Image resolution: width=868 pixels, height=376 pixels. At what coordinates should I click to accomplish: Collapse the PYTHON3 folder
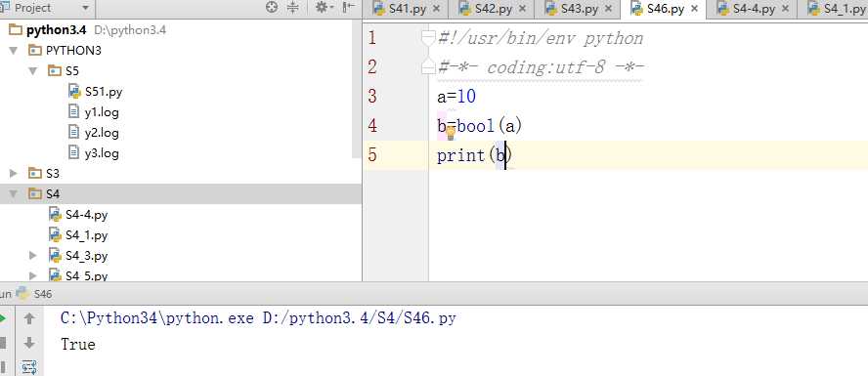(x=14, y=51)
